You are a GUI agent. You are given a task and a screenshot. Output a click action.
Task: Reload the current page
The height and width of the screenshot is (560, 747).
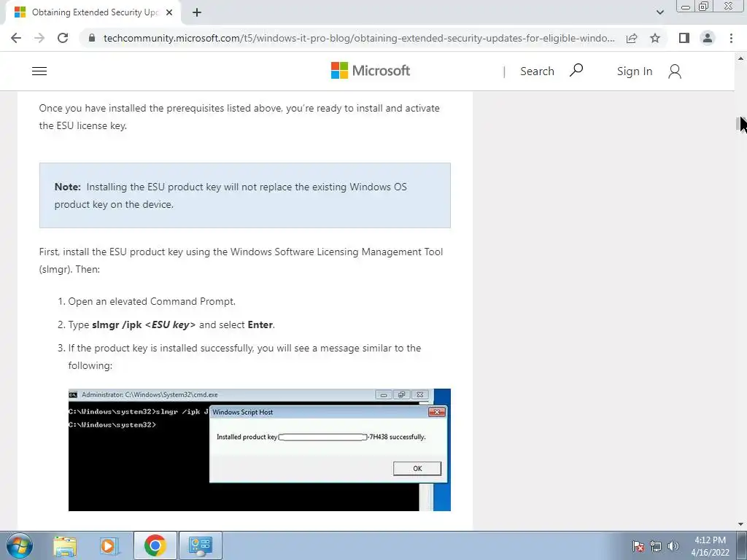point(63,38)
